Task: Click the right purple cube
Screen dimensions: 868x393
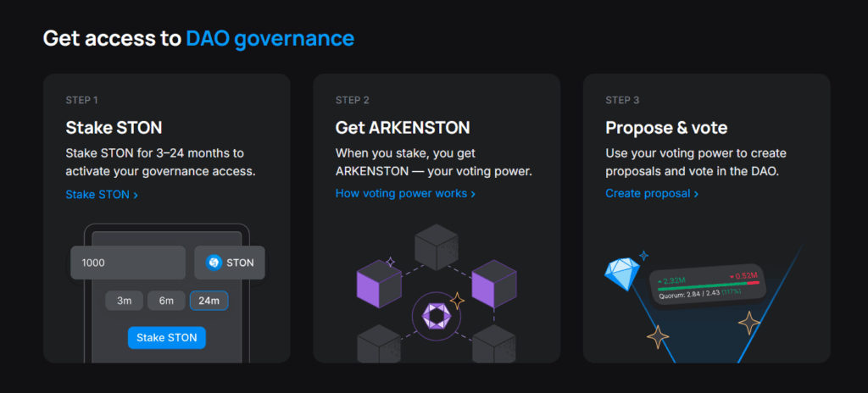Action: [493, 283]
